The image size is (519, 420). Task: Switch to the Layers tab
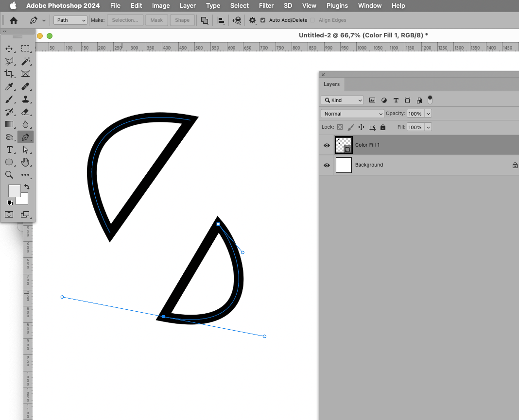[x=331, y=84]
